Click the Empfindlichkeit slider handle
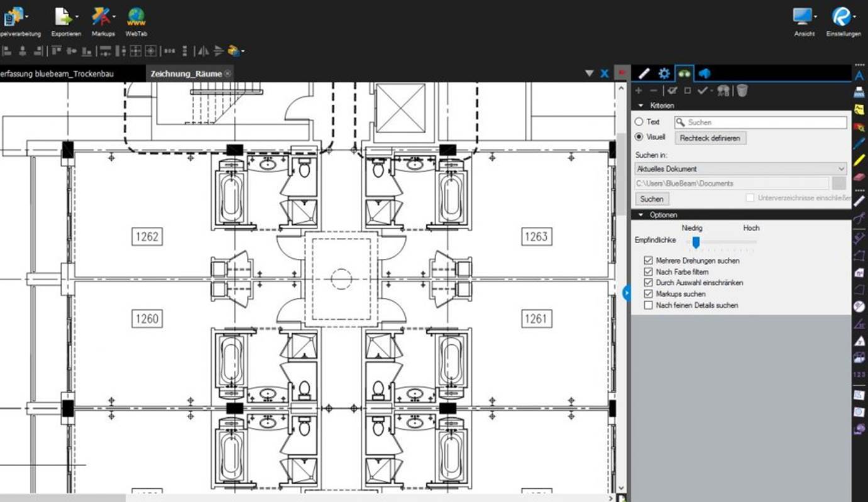The height and width of the screenshot is (502, 868). coord(696,242)
